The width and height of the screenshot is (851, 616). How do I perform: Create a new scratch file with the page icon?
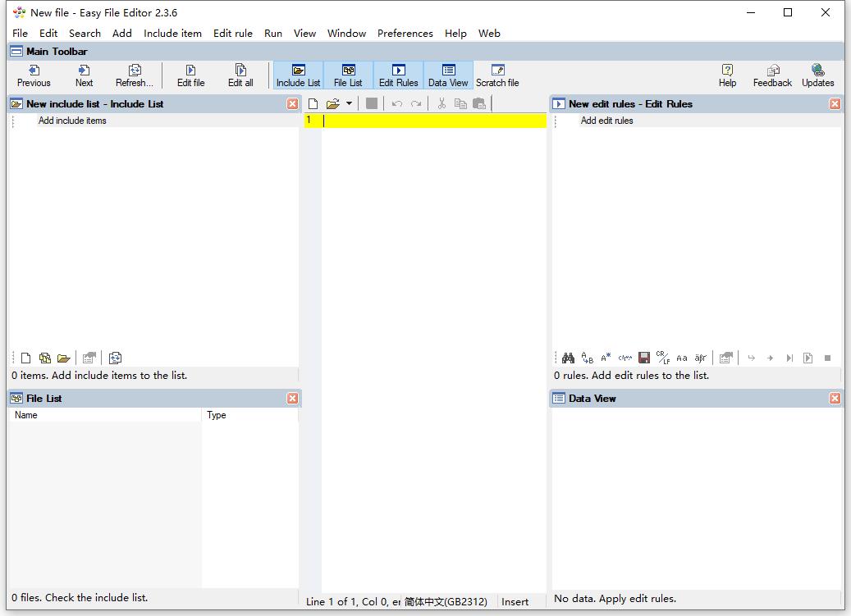[x=313, y=103]
